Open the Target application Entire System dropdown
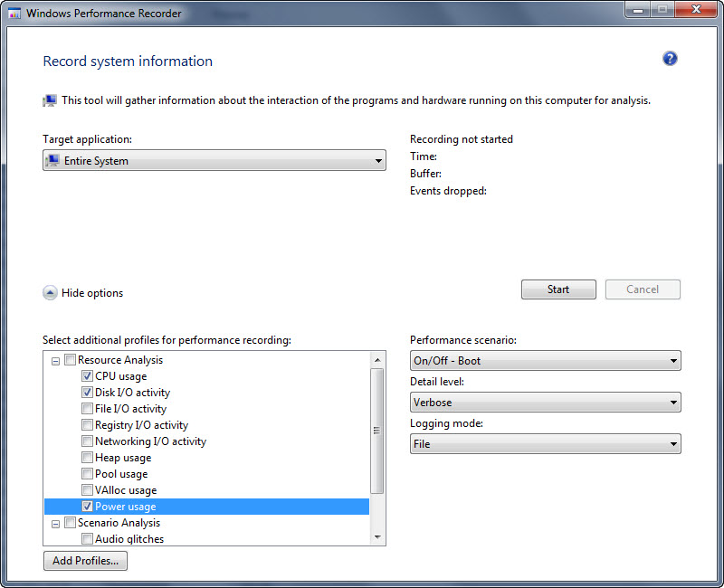This screenshot has width=724, height=588. click(214, 161)
